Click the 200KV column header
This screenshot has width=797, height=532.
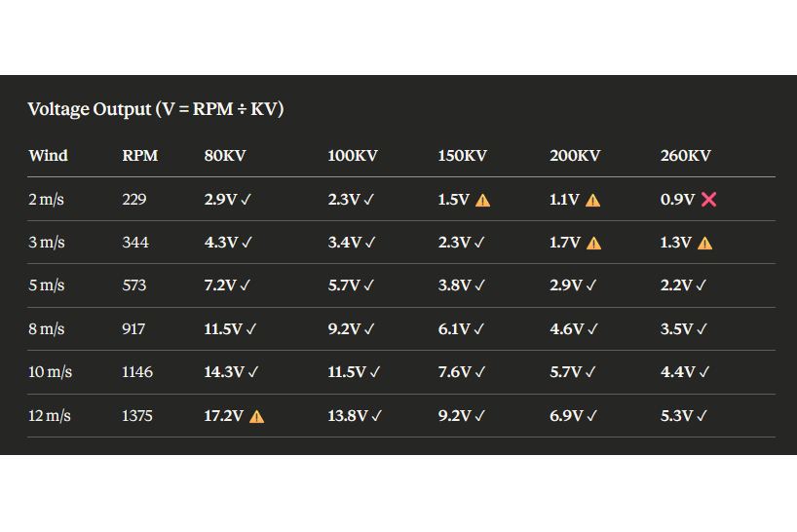pos(575,156)
